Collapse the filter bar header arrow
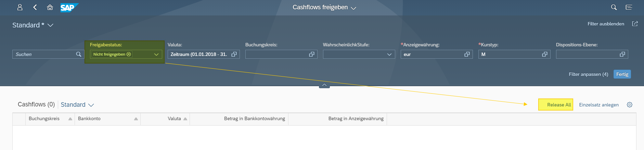This screenshot has width=644, height=150. coord(324,85)
